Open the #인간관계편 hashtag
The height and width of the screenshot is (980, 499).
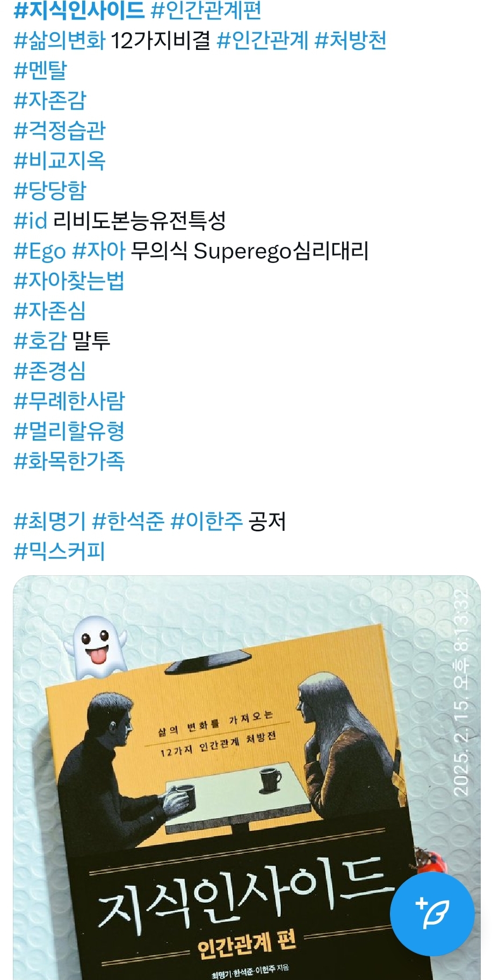[206, 10]
